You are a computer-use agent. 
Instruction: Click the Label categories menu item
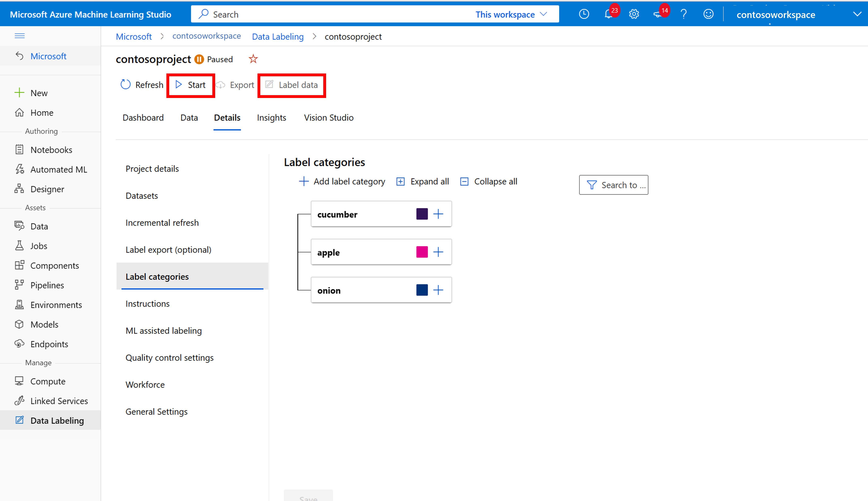pos(157,276)
